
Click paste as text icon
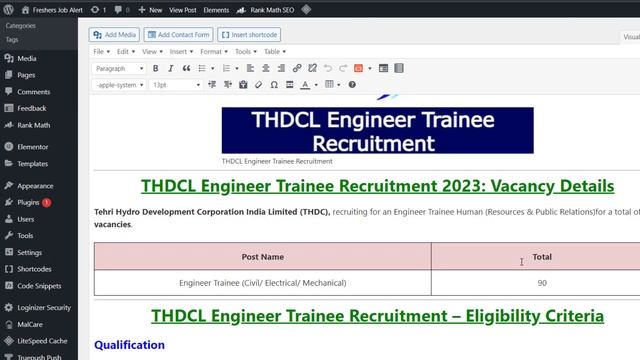(x=243, y=84)
